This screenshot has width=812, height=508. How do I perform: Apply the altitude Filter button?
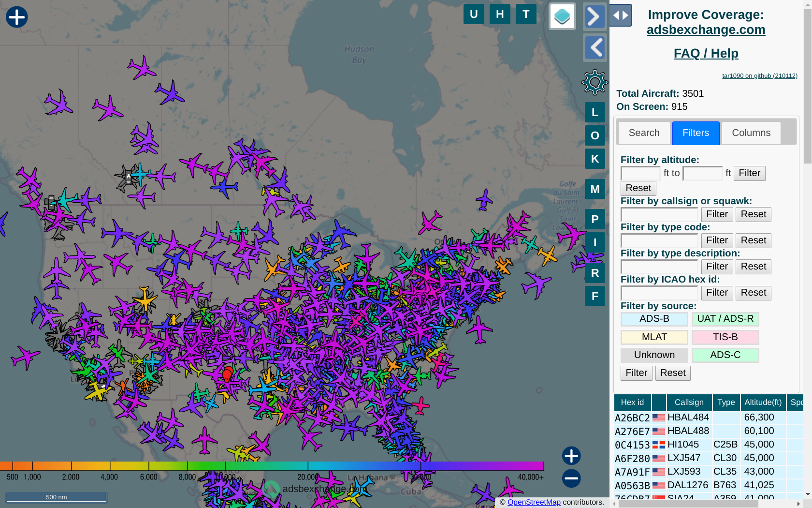point(749,173)
